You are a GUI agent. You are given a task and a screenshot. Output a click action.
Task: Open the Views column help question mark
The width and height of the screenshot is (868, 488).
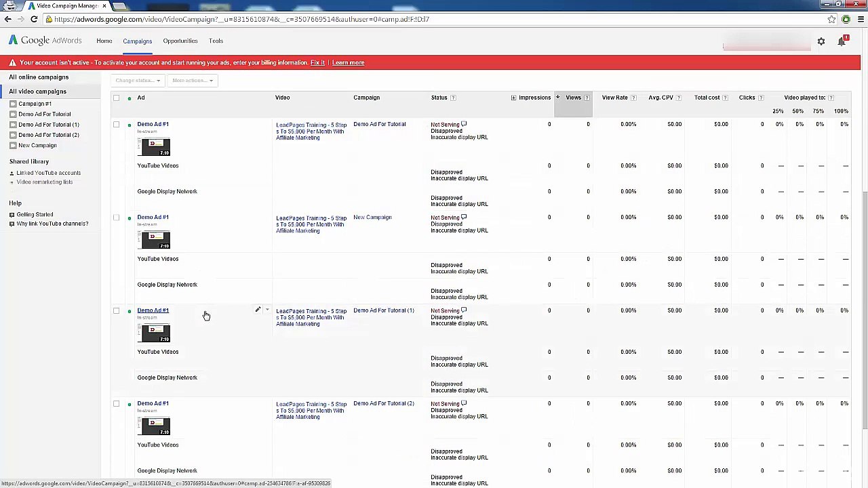coord(587,98)
